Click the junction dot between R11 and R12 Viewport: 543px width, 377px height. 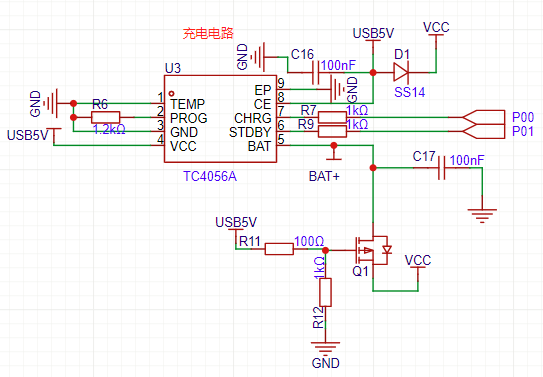[x=325, y=250]
